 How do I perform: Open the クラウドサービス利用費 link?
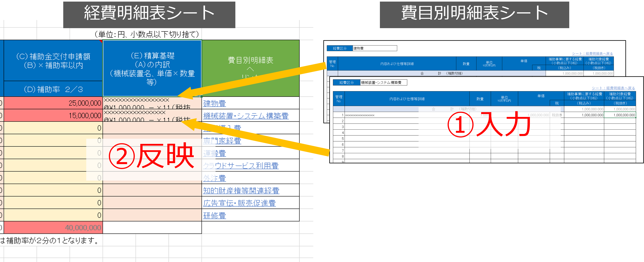click(x=241, y=166)
